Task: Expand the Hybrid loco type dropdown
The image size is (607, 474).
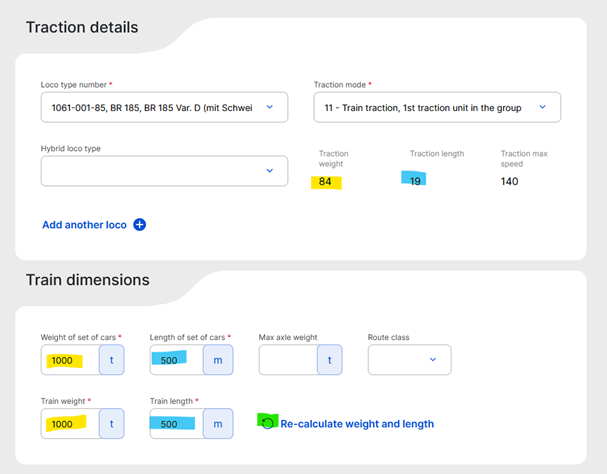Action: [x=165, y=171]
